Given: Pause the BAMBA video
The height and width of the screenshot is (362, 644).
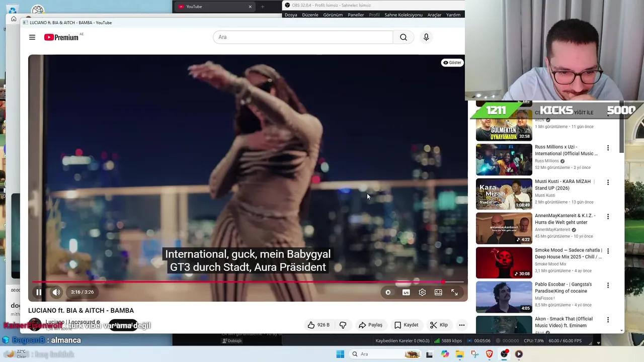Looking at the screenshot, I should coord(39,292).
